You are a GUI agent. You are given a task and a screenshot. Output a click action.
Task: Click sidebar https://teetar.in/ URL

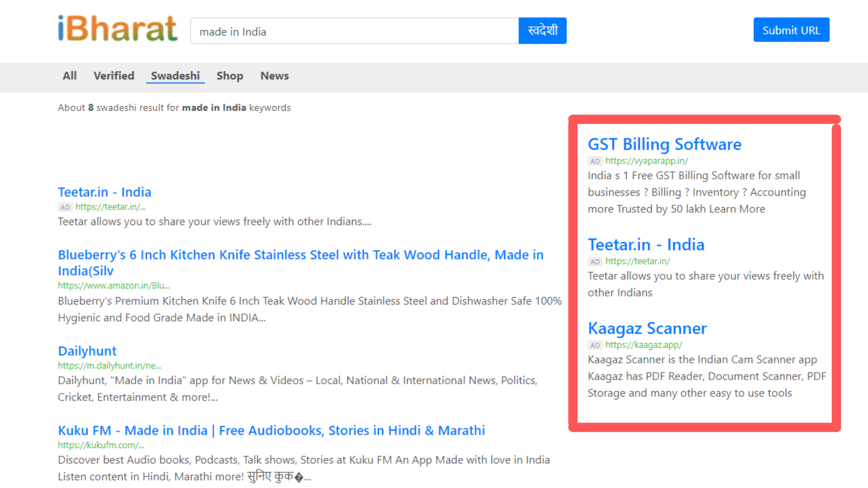click(x=637, y=261)
